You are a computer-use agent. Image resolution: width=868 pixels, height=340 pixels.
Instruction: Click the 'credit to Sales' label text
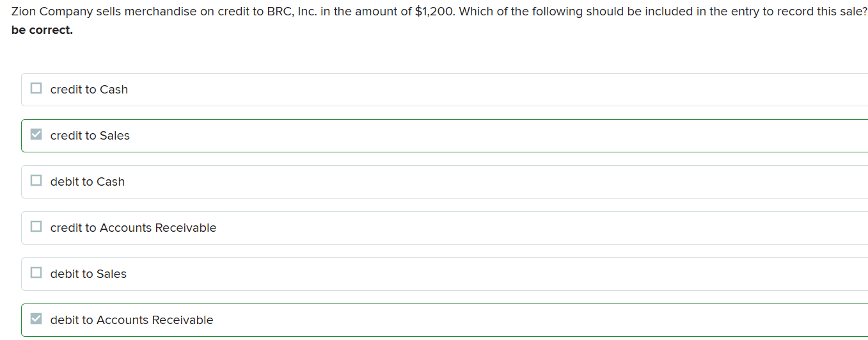click(x=90, y=136)
